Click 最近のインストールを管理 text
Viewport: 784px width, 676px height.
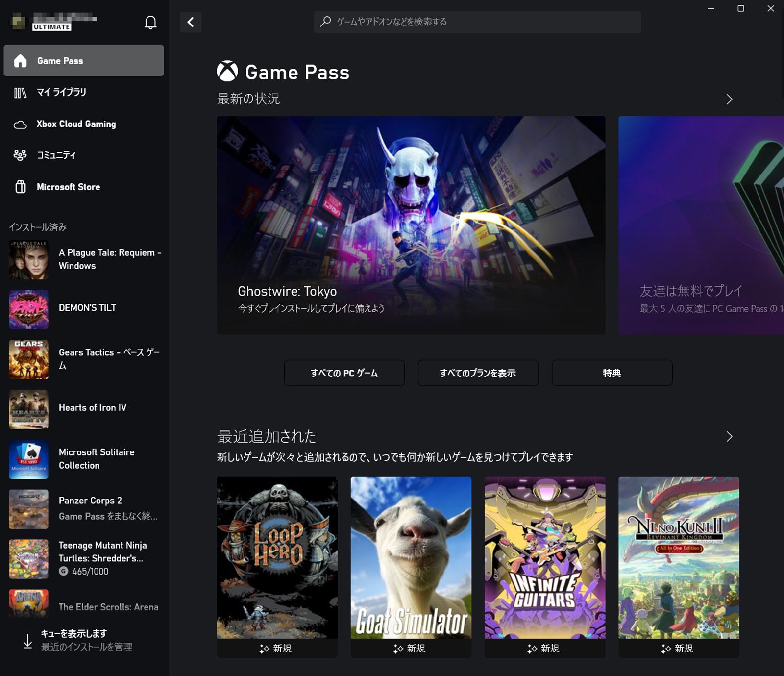click(87, 647)
